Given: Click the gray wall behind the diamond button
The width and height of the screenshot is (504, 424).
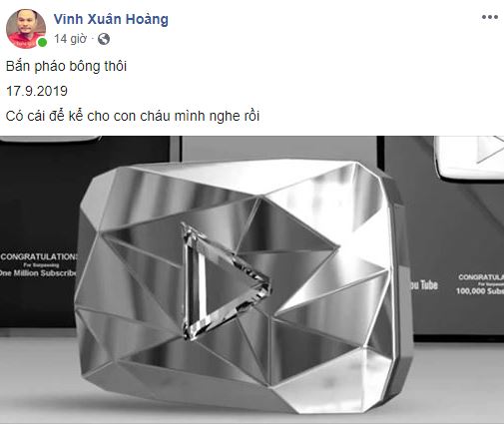Looking at the screenshot, I should 278,148.
